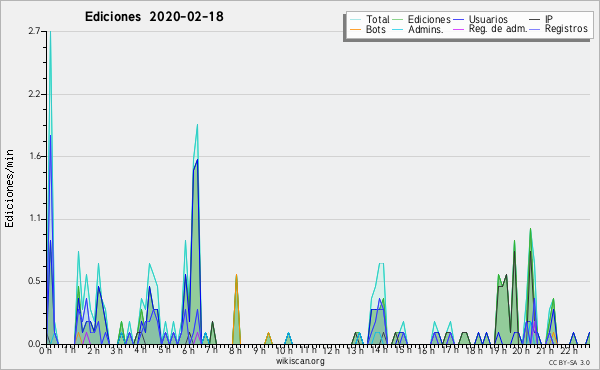Screen dimensions: 600x370
Task: Click the 'CC BY-SA 3.0' license text
Action: [569, 362]
